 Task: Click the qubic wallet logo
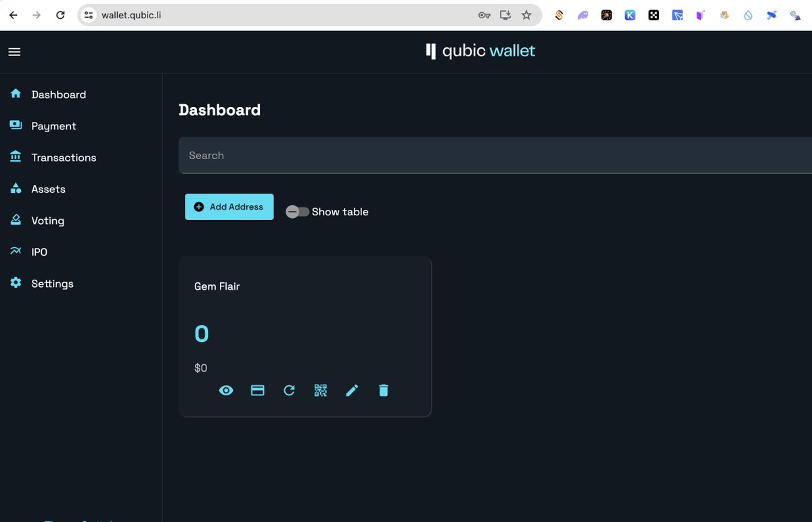(x=480, y=51)
